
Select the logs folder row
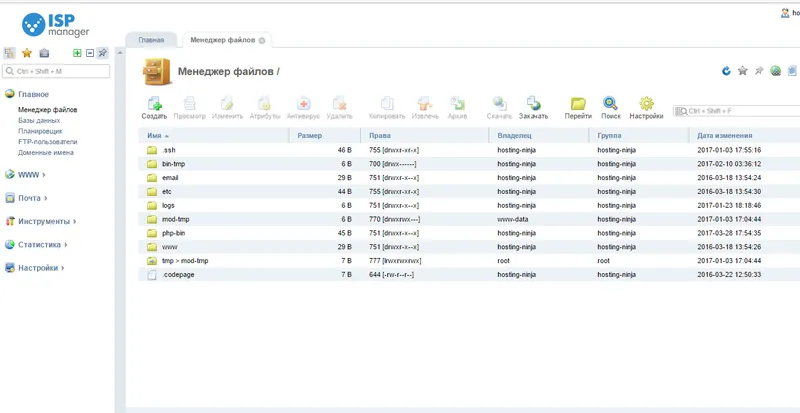469,205
